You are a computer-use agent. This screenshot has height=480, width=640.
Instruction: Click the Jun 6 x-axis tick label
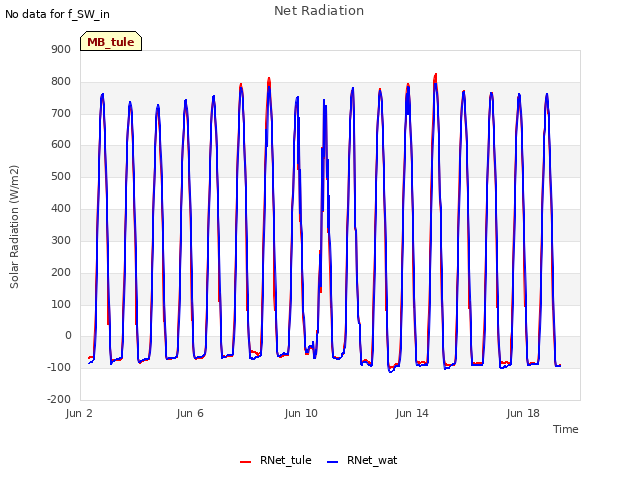(x=190, y=413)
